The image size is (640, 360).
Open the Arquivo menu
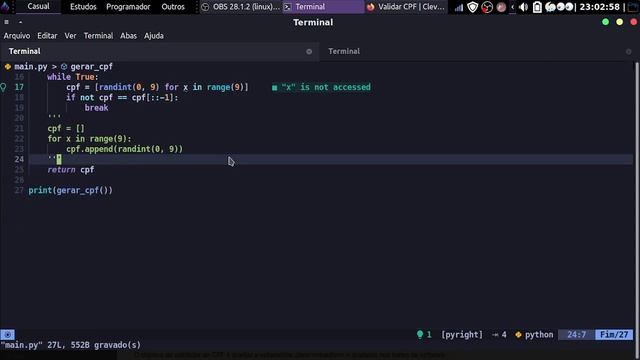pos(17,36)
